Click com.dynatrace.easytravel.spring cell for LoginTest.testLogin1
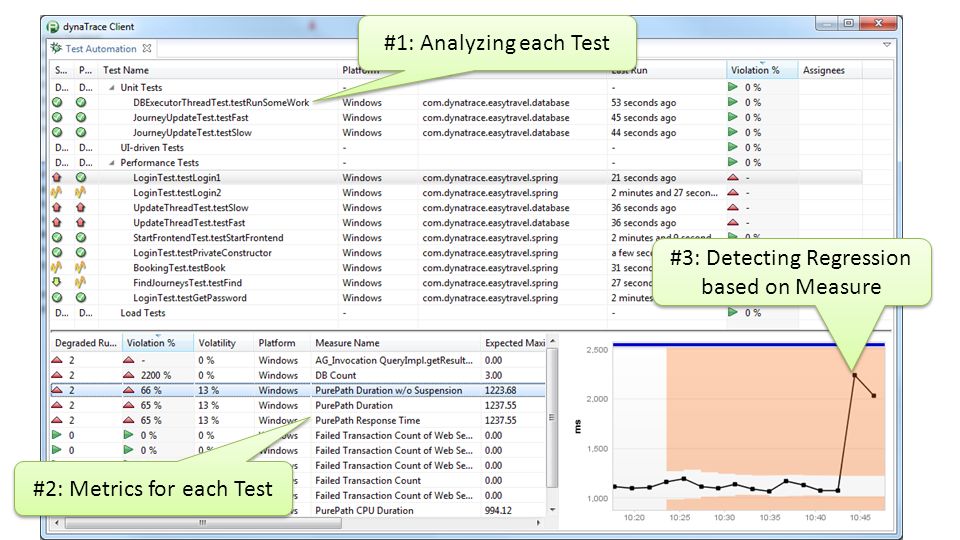 pyautogui.click(x=490, y=178)
